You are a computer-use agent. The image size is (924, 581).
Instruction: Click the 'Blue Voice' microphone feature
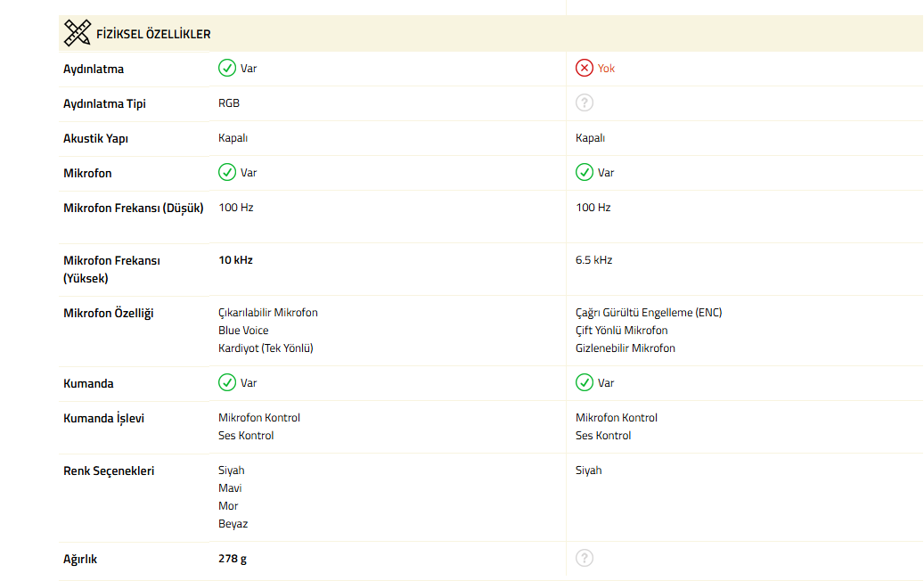[243, 331]
